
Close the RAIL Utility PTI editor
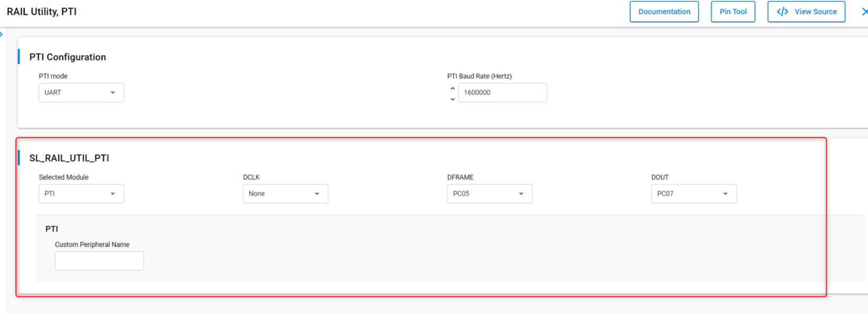[x=864, y=12]
